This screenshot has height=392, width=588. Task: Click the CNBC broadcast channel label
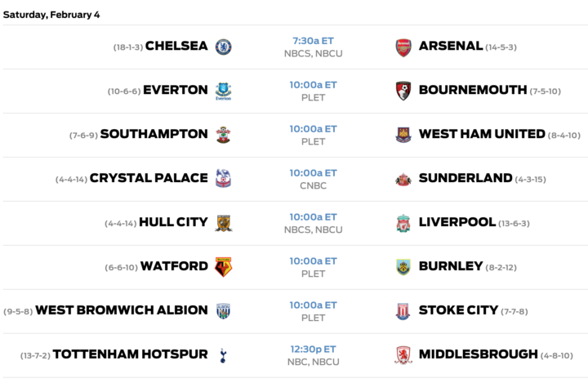point(313,185)
